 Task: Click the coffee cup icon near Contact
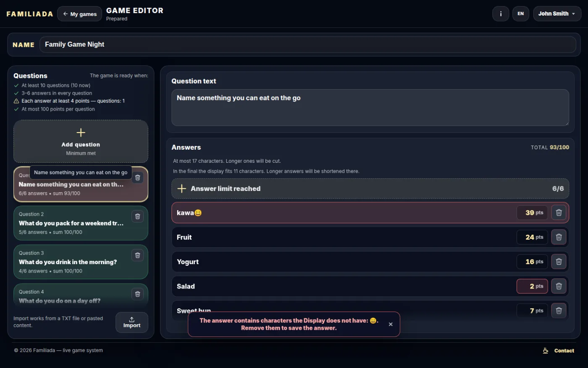[546, 351]
